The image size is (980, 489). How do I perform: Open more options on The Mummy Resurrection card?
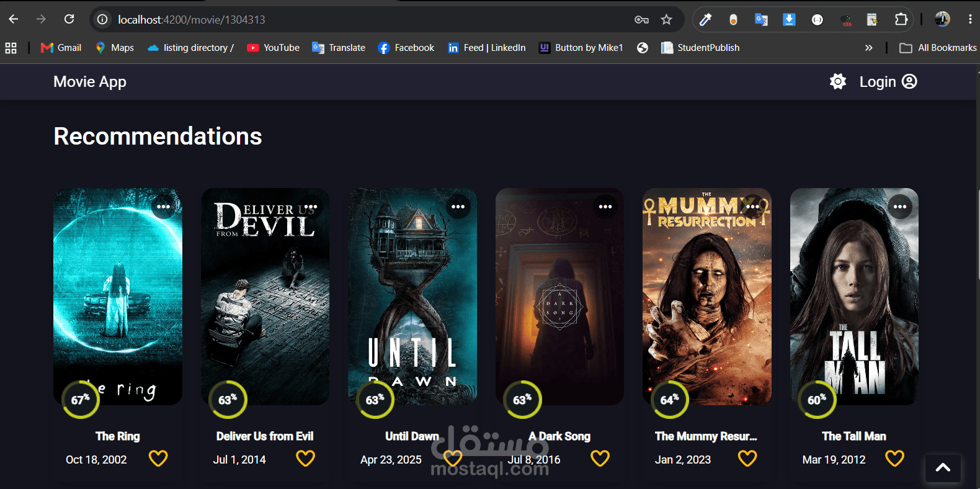[753, 207]
